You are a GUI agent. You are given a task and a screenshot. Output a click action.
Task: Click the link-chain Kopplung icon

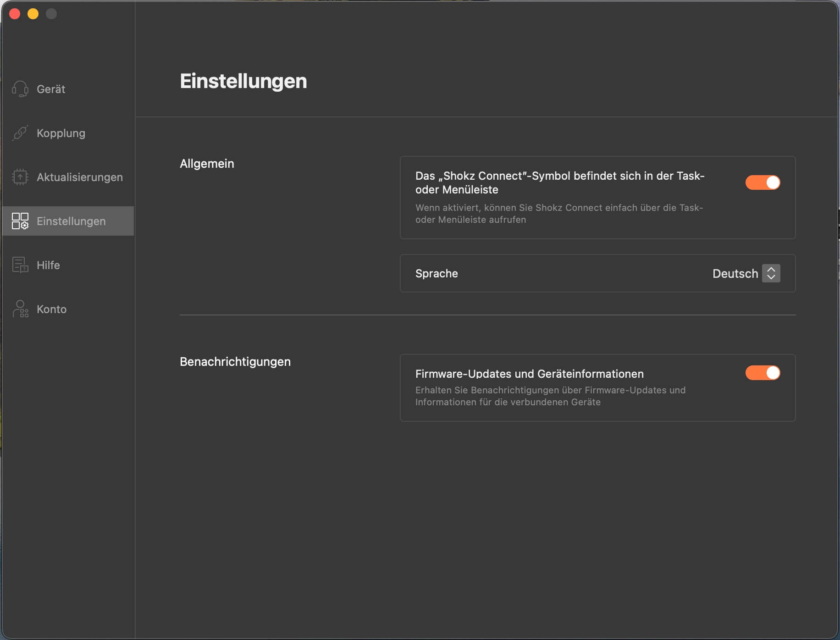tap(20, 133)
